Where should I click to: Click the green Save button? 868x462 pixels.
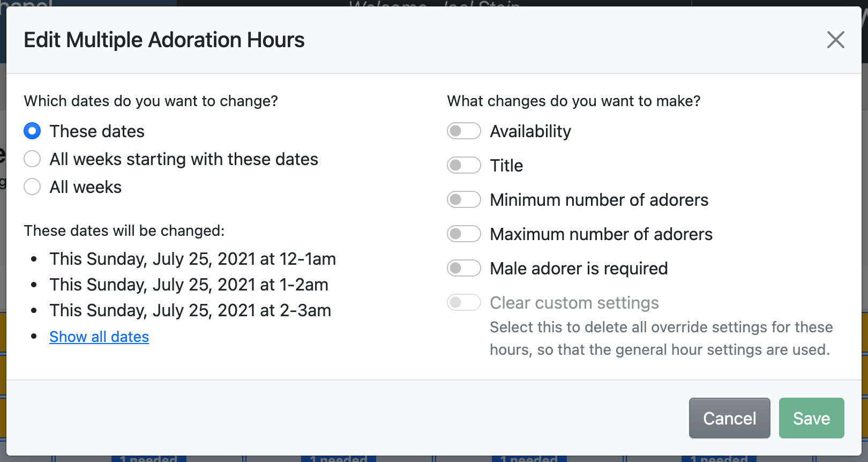coord(811,418)
